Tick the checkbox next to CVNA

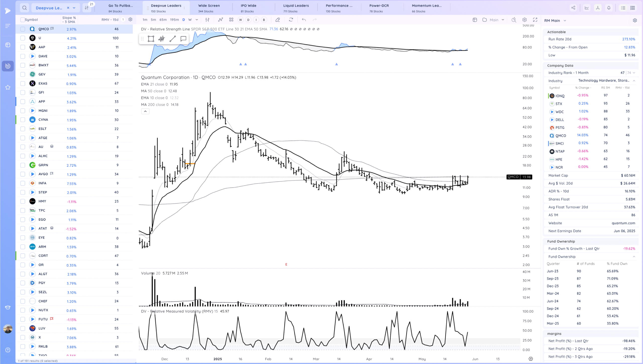click(23, 120)
